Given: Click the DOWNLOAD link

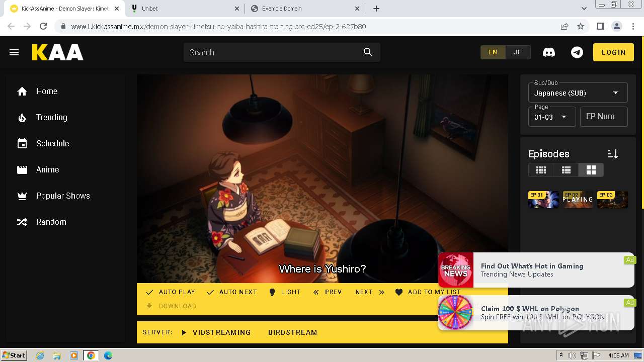Looking at the screenshot, I should [171, 306].
